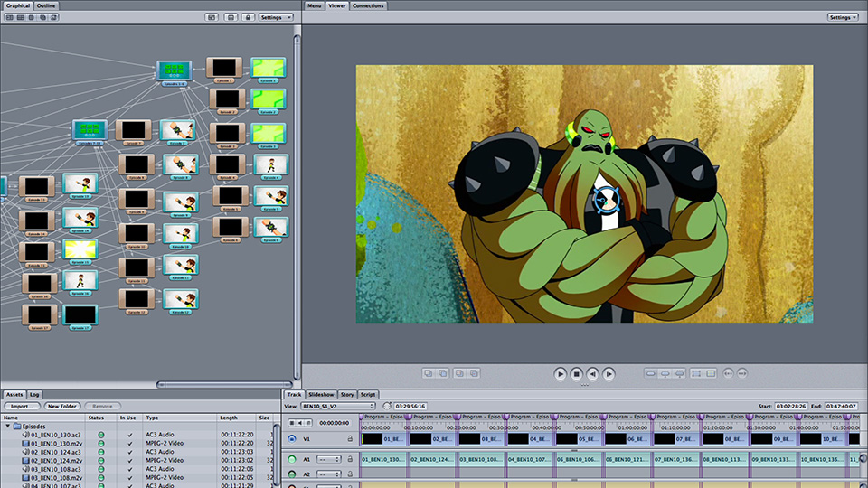Open the Script tab
Screen dimensions: 868x488
point(368,395)
